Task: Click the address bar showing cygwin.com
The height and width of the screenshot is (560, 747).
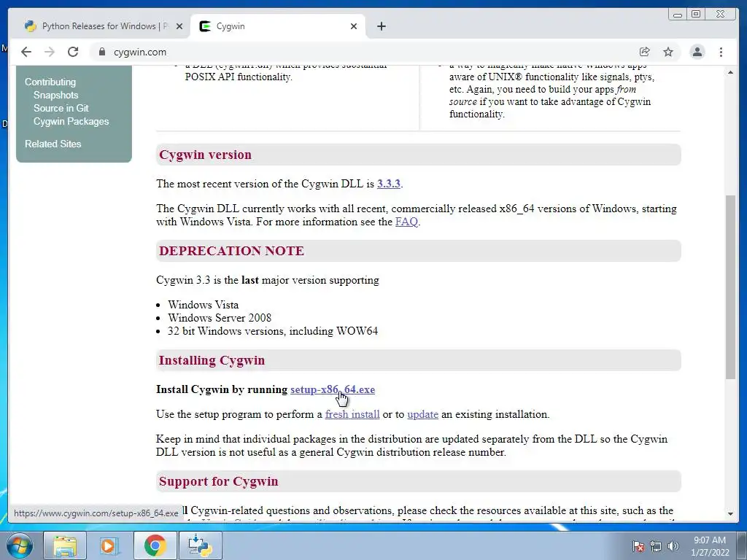Action: point(362,52)
